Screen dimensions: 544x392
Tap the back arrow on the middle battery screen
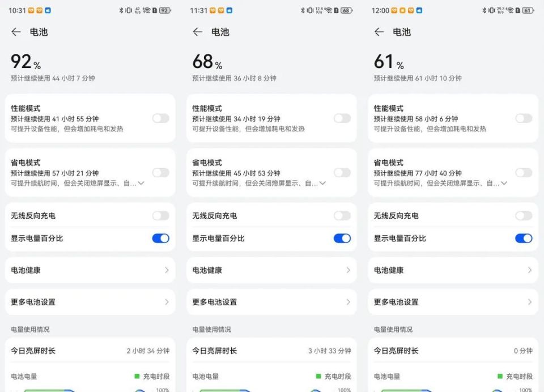coord(197,32)
